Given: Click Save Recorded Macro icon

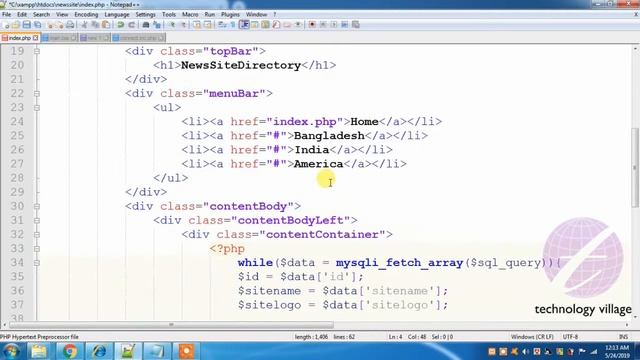Looking at the screenshot, I should (356, 25).
